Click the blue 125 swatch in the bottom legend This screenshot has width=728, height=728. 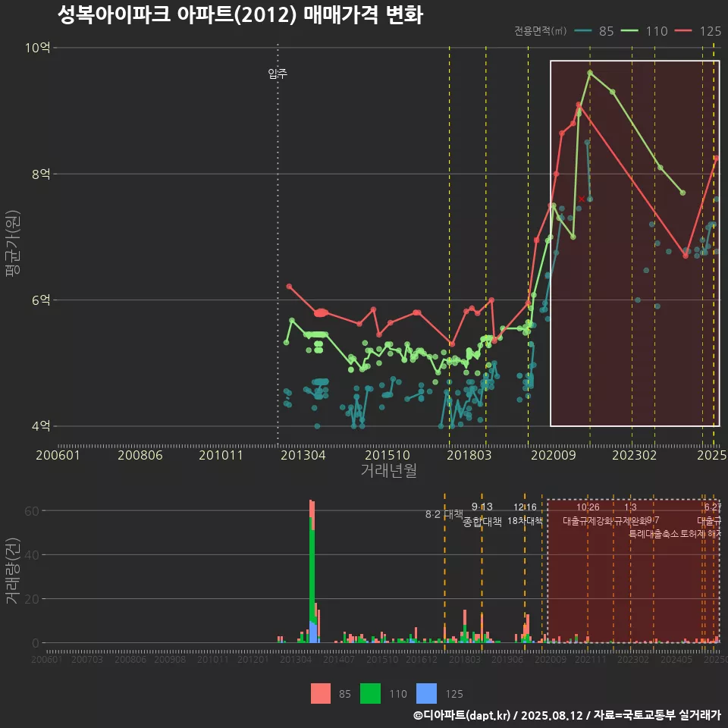pos(427,693)
